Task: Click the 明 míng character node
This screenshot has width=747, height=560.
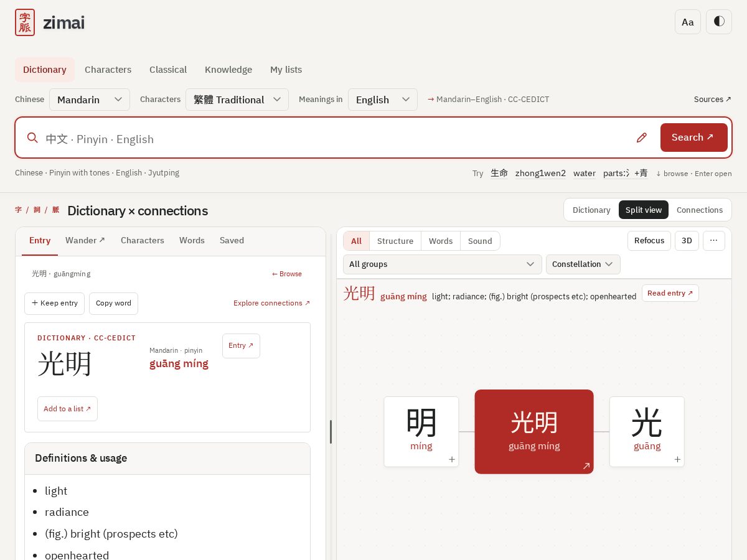Action: click(421, 432)
